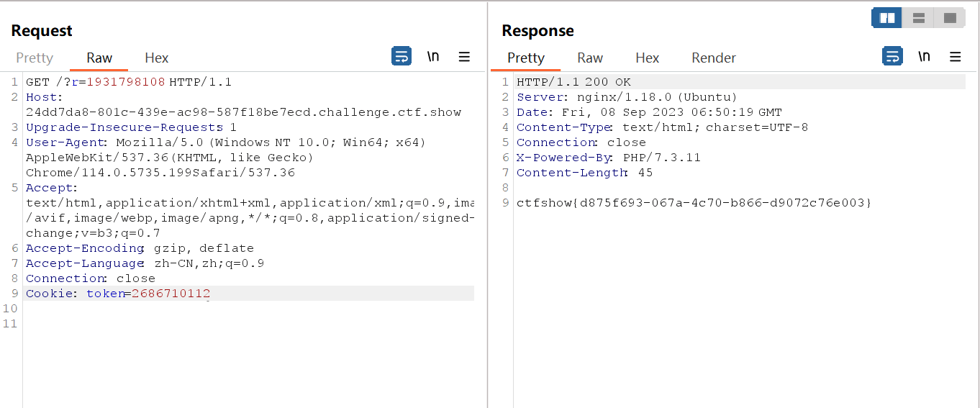Select combined single-pane layout icon
980x408 pixels.
tap(950, 18)
